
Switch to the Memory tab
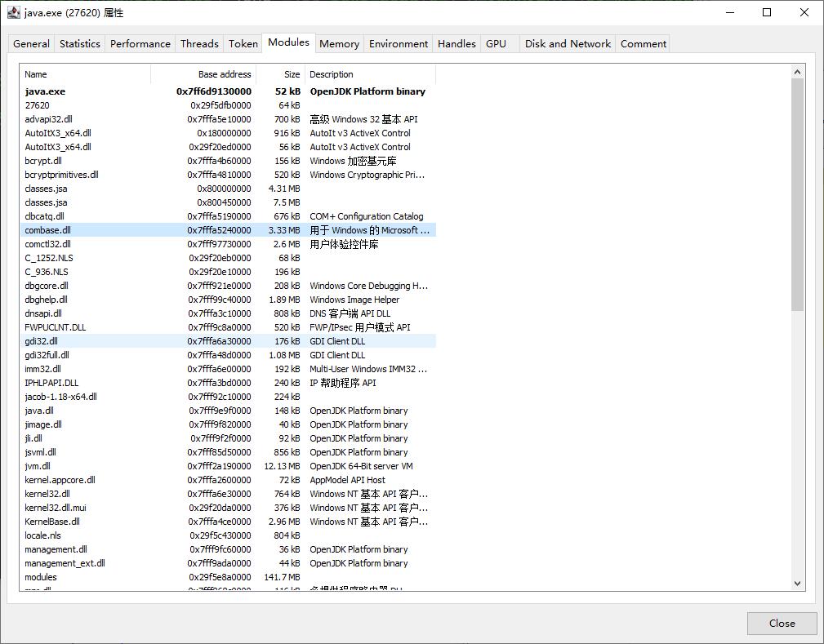339,43
